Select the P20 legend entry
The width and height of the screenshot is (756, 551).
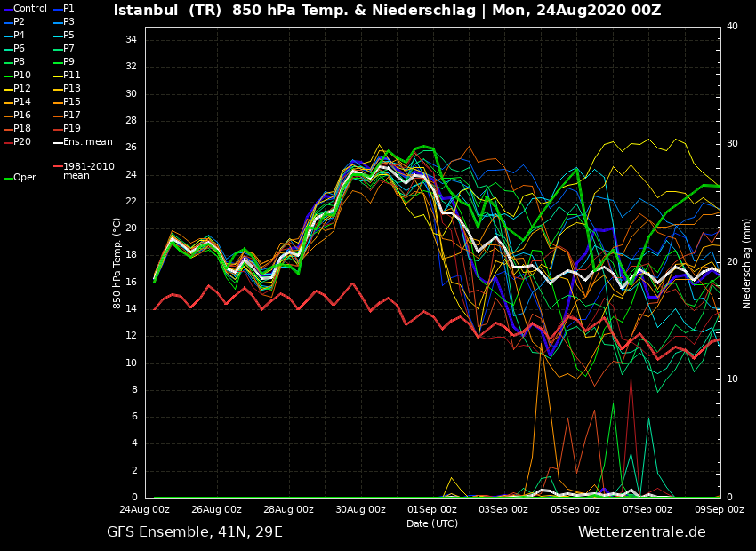point(22,142)
